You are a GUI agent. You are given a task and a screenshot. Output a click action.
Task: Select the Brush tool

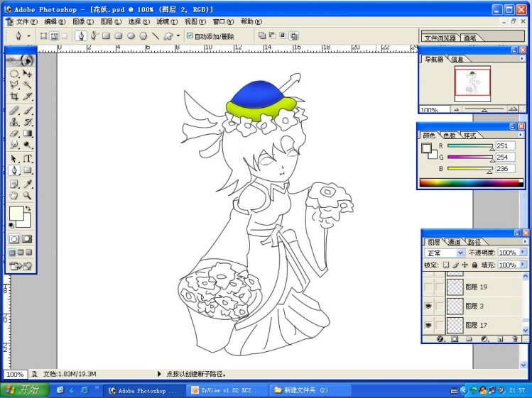pos(27,111)
